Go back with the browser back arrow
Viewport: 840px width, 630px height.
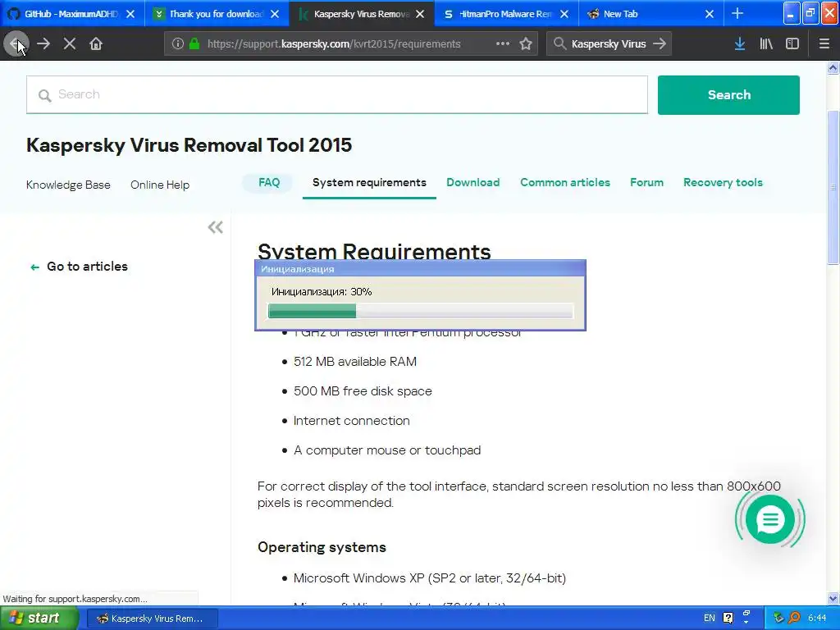pyautogui.click(x=16, y=44)
